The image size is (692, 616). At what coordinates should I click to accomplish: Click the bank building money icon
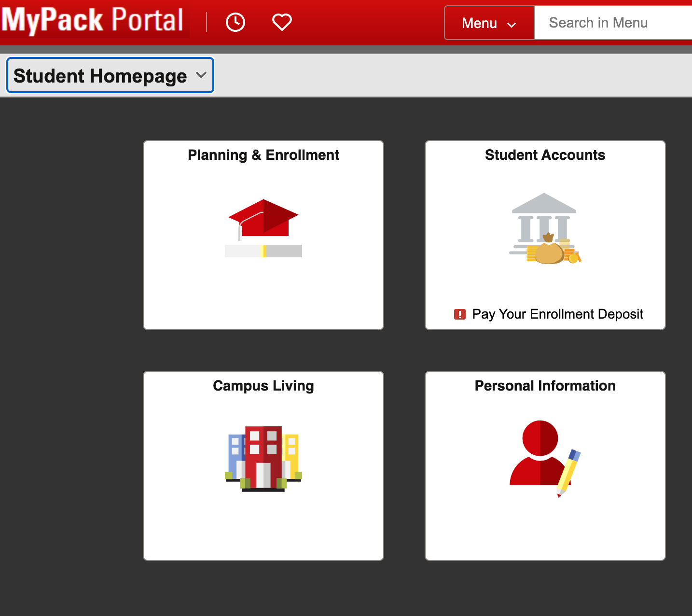pos(545,228)
